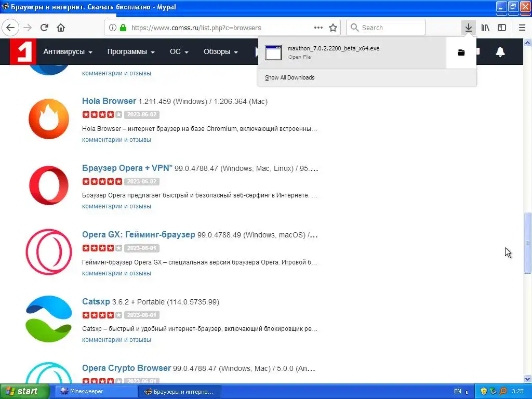
Task: Bookmark this page with the star
Action: coord(333,28)
